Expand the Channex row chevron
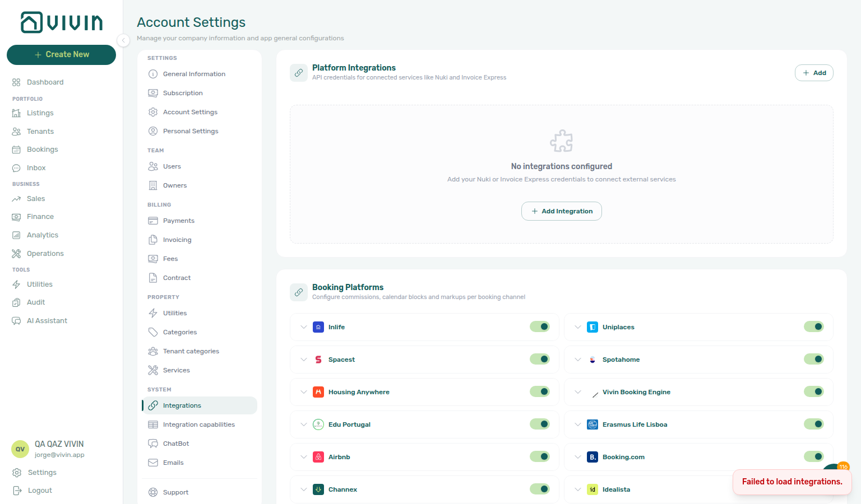 pyautogui.click(x=304, y=489)
